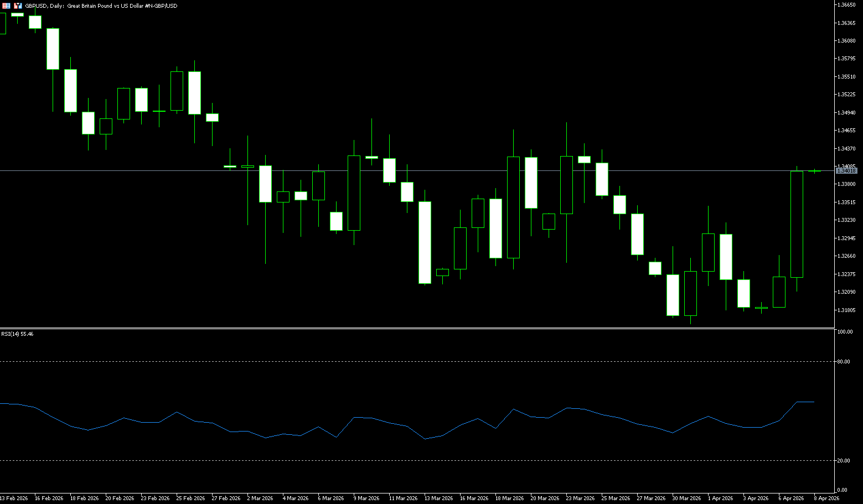This screenshot has width=863, height=504.
Task: Click the RSI 20.00 level label
Action: [x=844, y=461]
